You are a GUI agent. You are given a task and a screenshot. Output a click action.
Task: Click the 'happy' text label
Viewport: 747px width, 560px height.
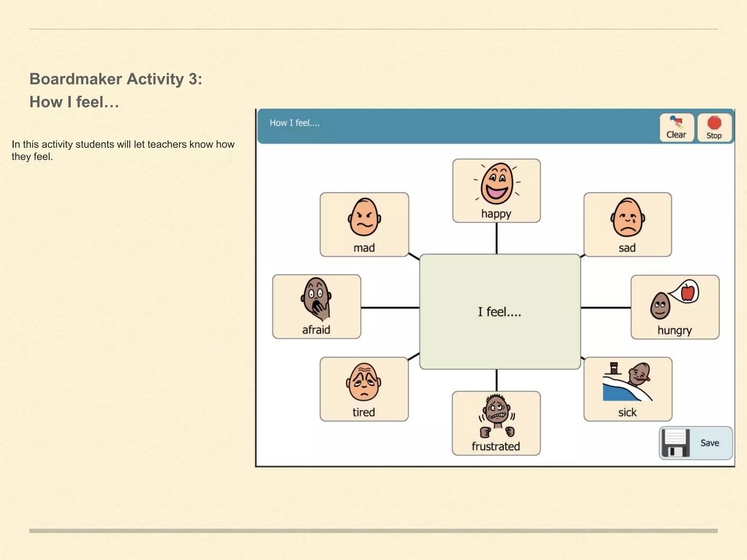click(x=496, y=214)
